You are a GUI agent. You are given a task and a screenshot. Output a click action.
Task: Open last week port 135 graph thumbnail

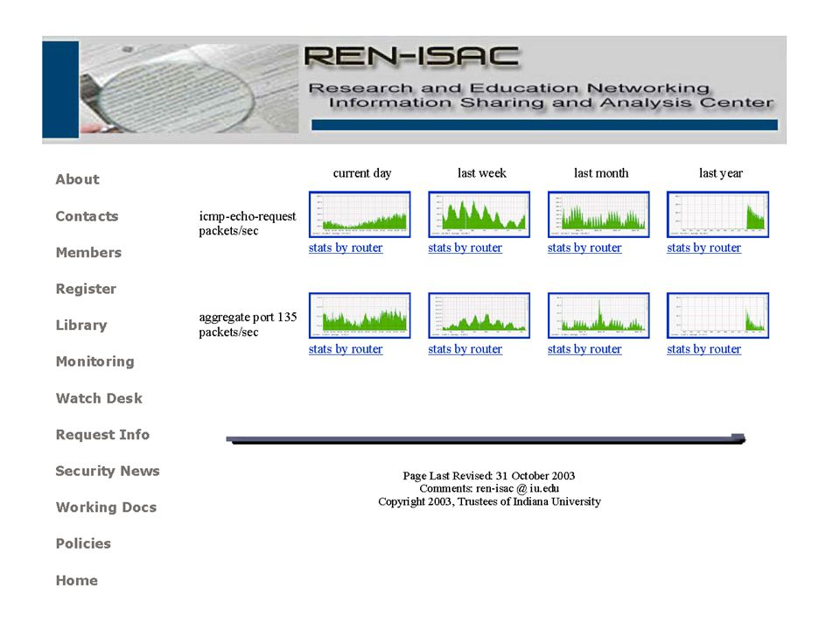(x=479, y=316)
